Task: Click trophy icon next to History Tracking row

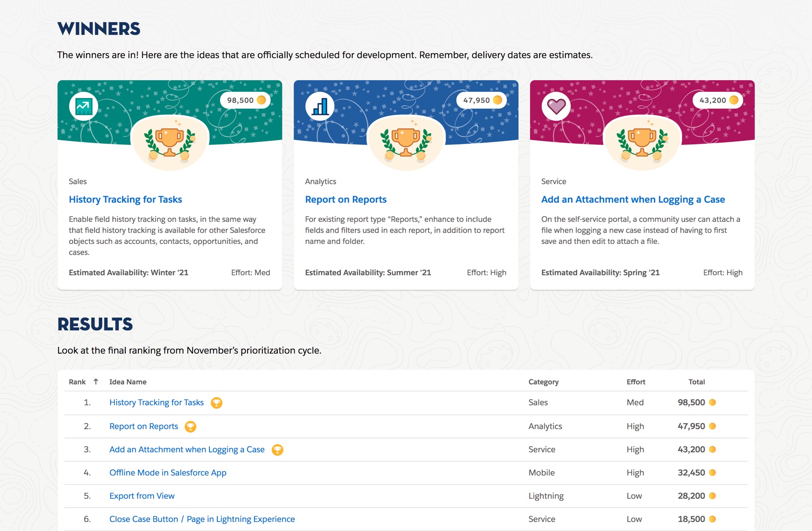Action: click(x=217, y=403)
